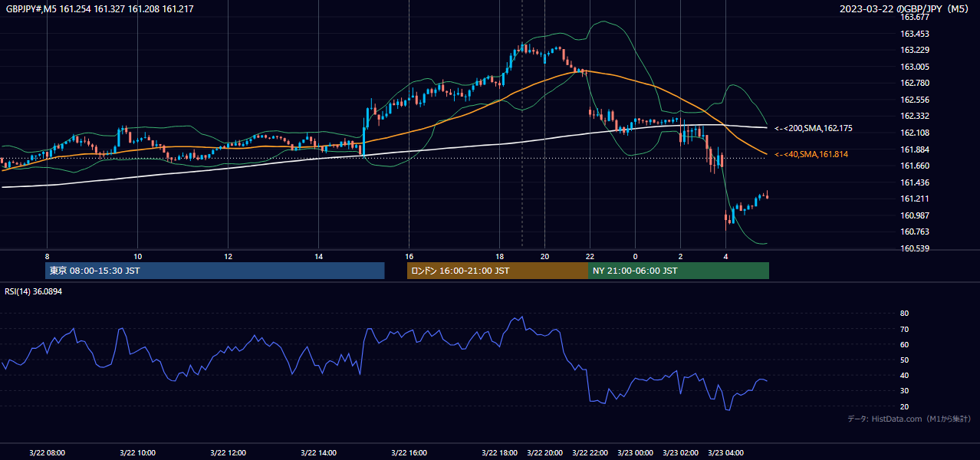Select the ロンドン 16:00-21:00 JST session bar
Viewport: 980px width, 460px height.
(x=497, y=271)
